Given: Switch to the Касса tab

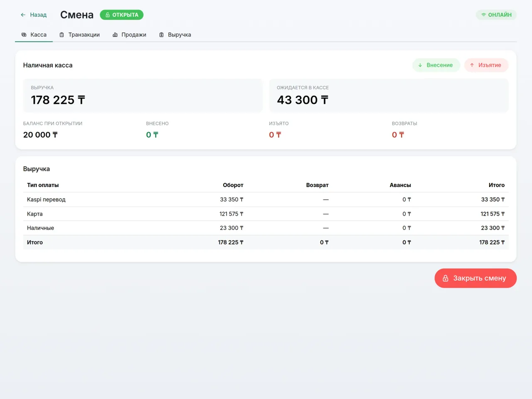Looking at the screenshot, I should click(34, 35).
